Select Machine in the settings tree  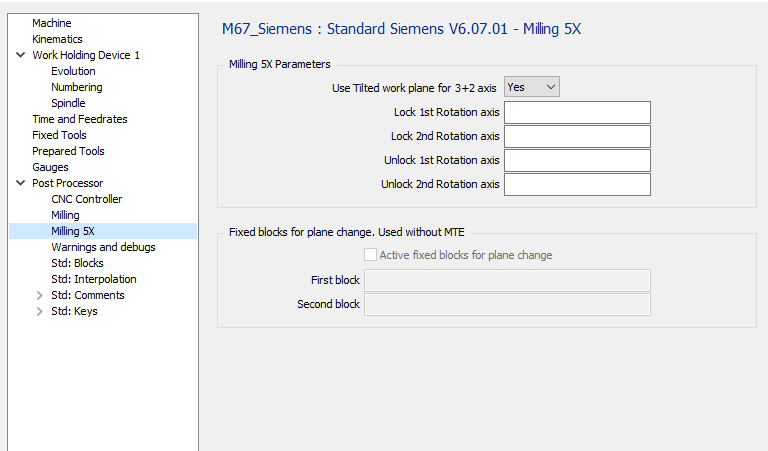pyautogui.click(x=52, y=23)
